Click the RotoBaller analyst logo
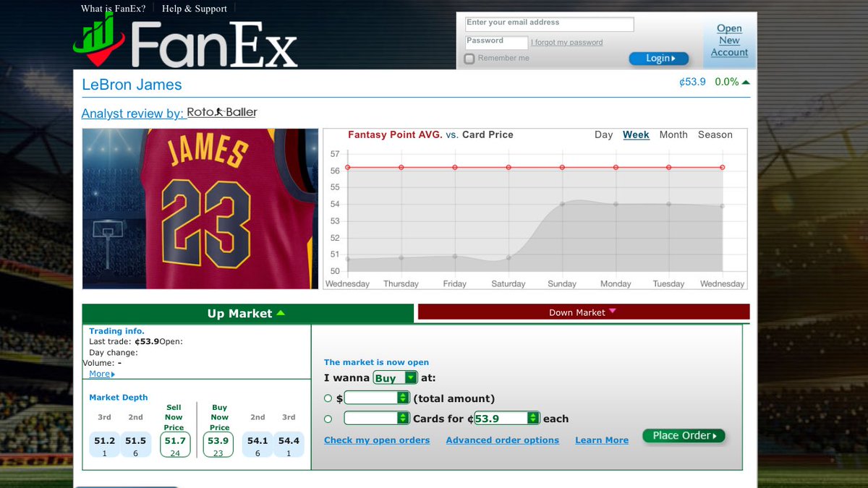868x488 pixels. (x=222, y=112)
